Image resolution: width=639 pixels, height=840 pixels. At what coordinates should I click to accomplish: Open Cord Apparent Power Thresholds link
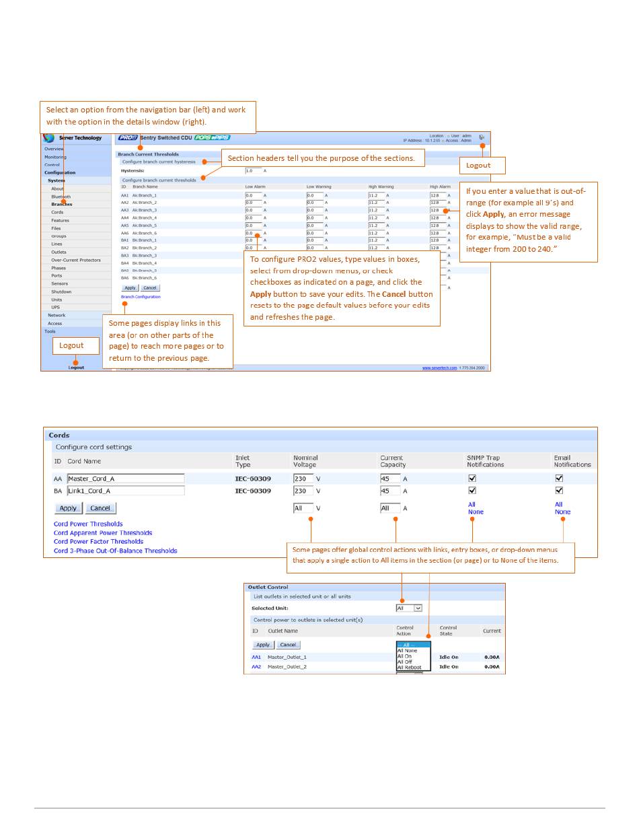pos(103,532)
